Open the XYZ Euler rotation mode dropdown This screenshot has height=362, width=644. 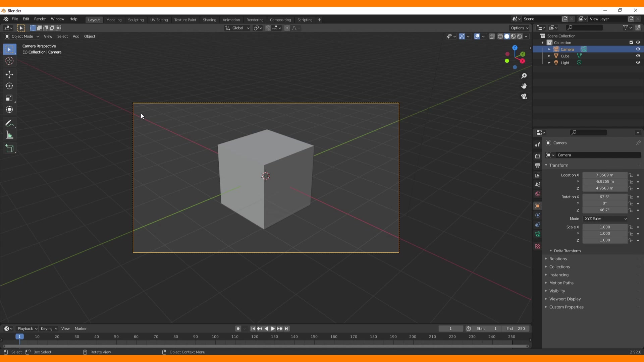click(x=605, y=219)
